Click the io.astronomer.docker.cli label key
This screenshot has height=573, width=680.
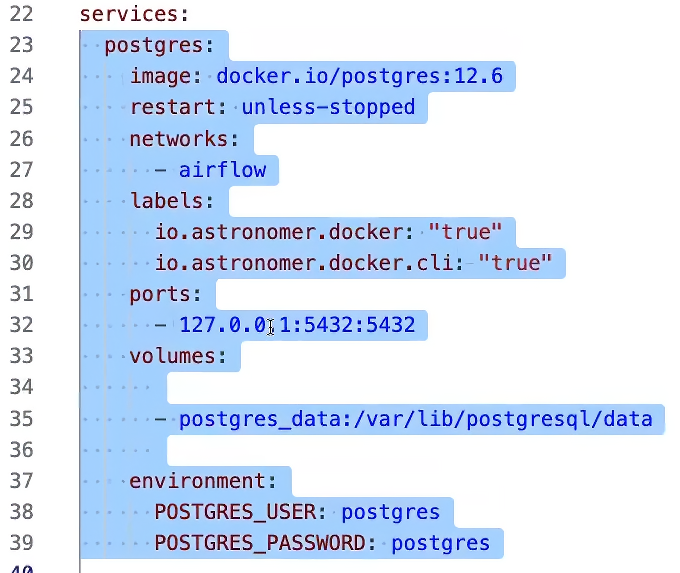tap(310, 263)
